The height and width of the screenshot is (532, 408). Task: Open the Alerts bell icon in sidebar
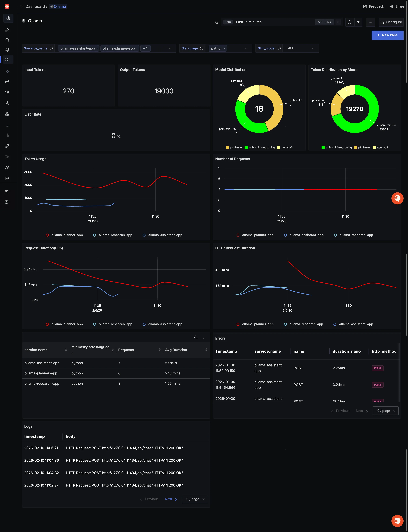[7, 50]
